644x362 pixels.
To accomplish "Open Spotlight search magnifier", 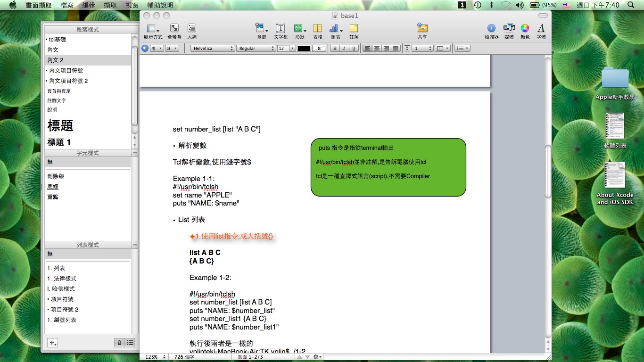I will [631, 5].
